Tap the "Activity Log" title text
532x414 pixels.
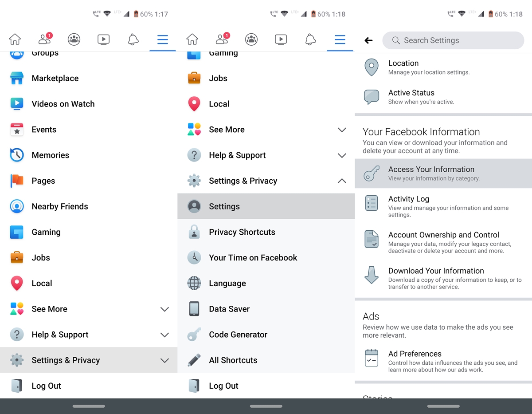[409, 199]
